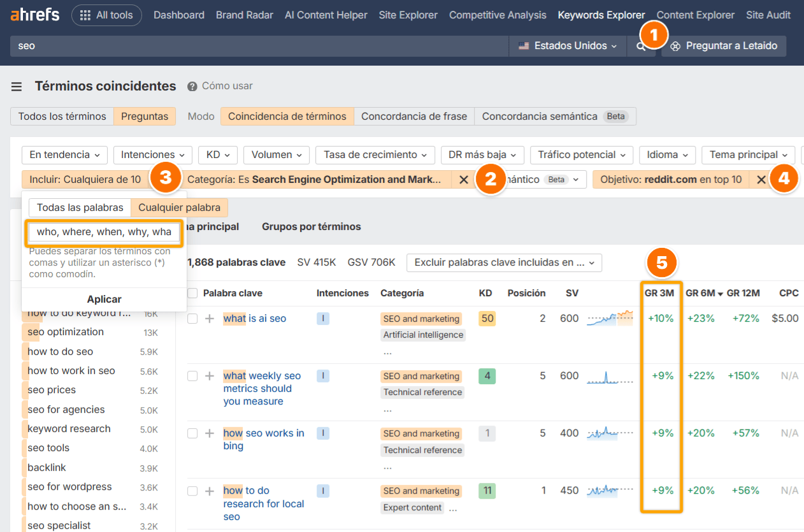Click KD badge 50
The width and height of the screenshot is (804, 532).
(x=487, y=319)
